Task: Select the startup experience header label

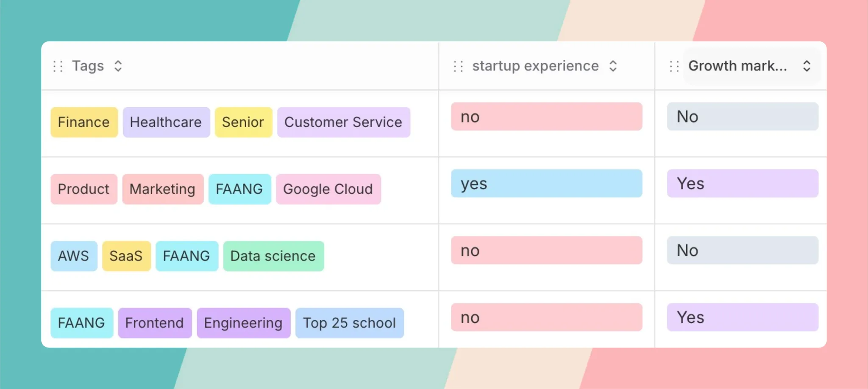Action: (x=535, y=66)
